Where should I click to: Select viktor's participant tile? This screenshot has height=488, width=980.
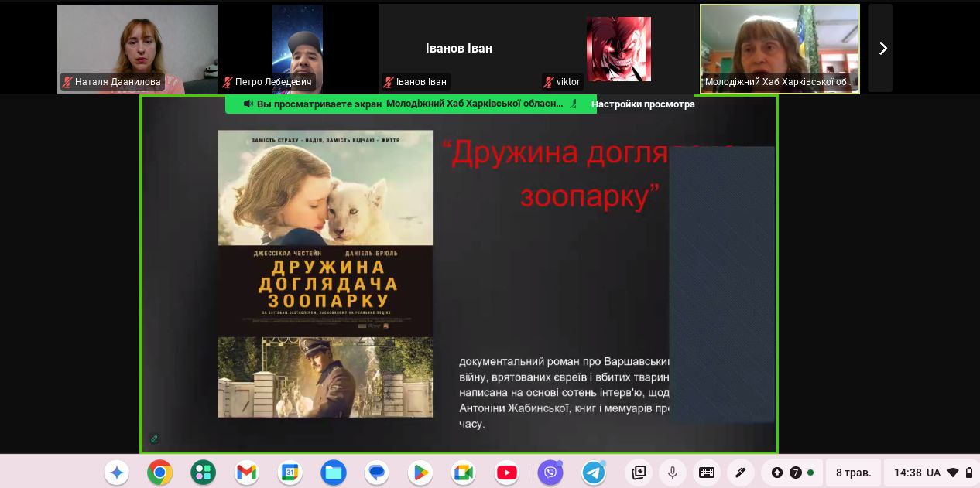point(618,49)
